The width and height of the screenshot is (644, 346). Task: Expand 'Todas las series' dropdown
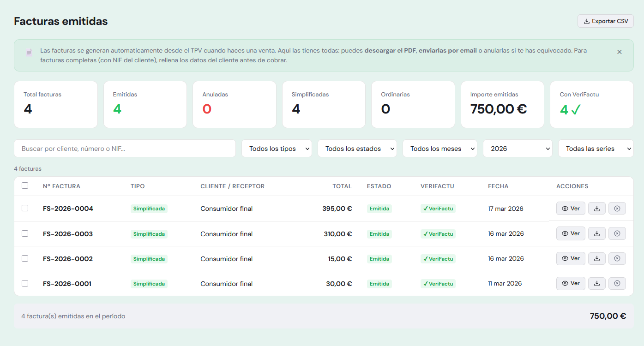click(x=596, y=149)
